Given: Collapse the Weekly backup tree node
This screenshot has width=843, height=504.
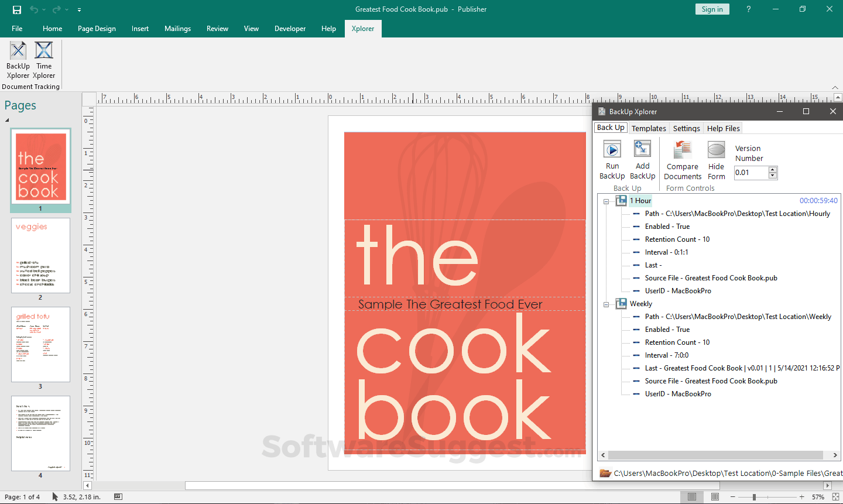Looking at the screenshot, I should pos(606,304).
